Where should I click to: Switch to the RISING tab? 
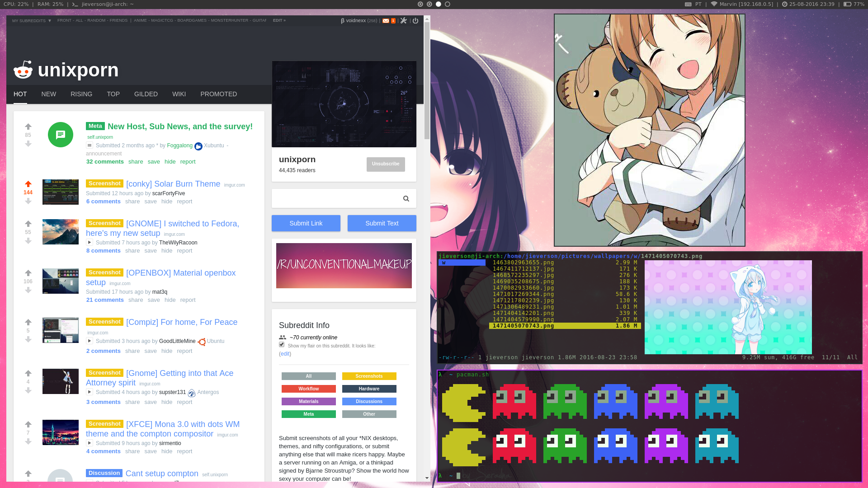click(x=81, y=94)
